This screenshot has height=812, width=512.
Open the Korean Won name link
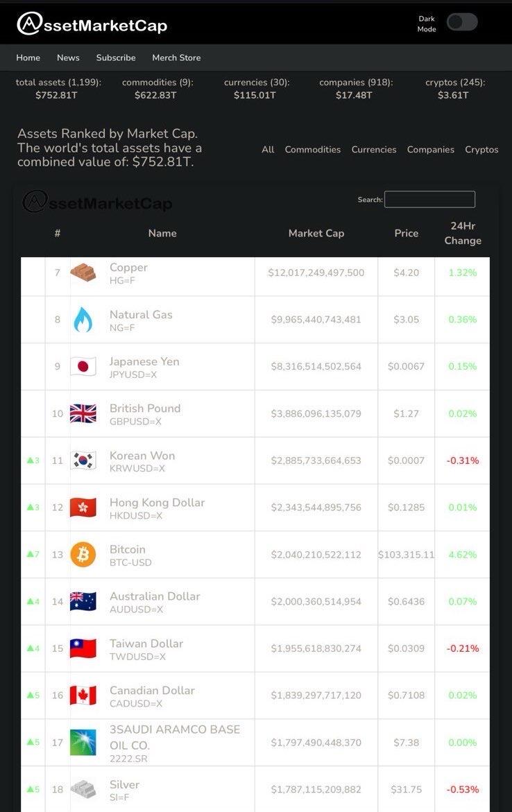(x=142, y=456)
